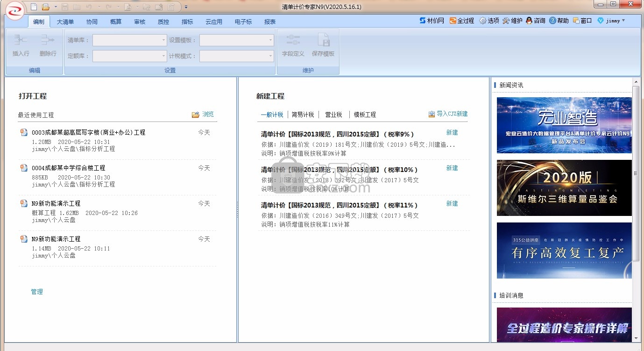Open 选项 settings gear
Image resolution: width=644 pixels, height=351 pixels.
coord(489,21)
